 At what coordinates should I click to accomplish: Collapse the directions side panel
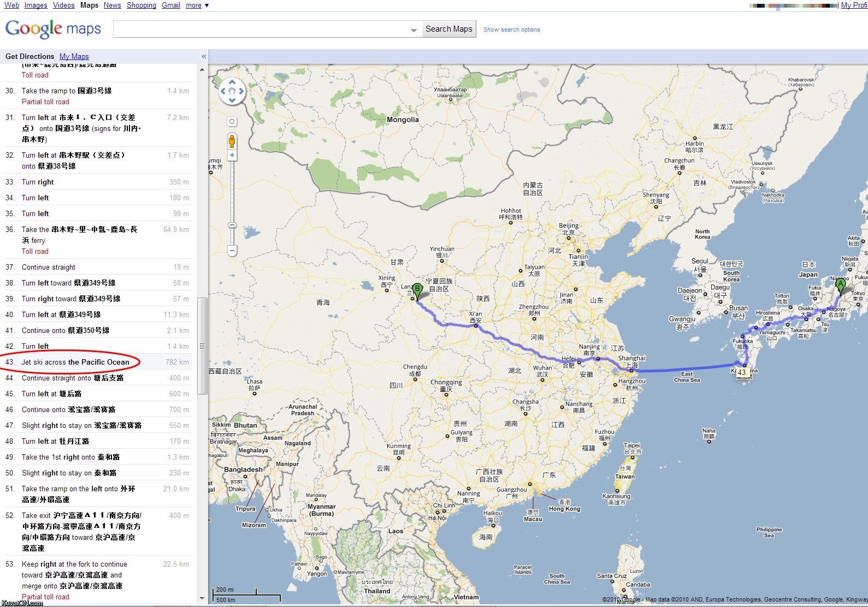(x=204, y=56)
